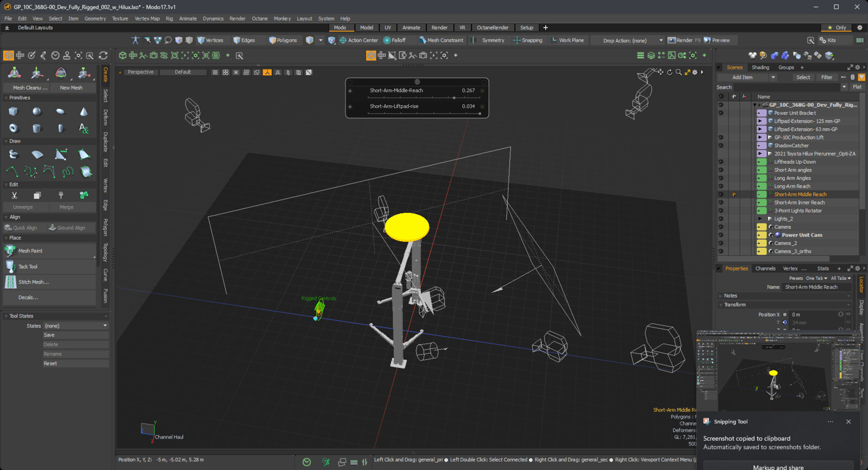The height and width of the screenshot is (470, 868).
Task: Open Mesh Paint tool
Action: tap(50, 250)
